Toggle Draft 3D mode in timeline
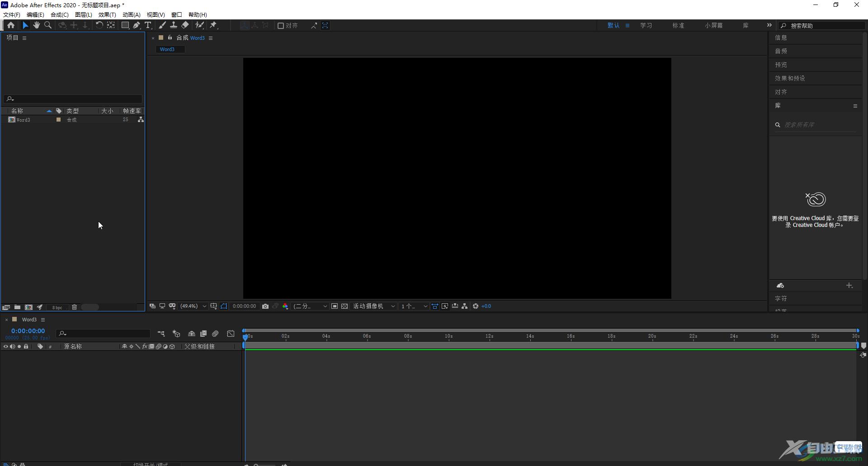Image resolution: width=868 pixels, height=466 pixels. (176, 334)
